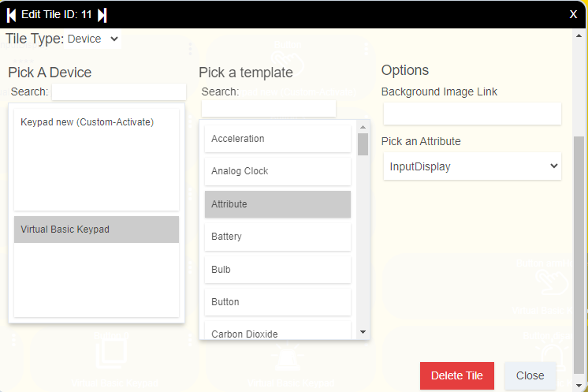588x392 pixels.
Task: Pick the Battery template
Action: 277,237
